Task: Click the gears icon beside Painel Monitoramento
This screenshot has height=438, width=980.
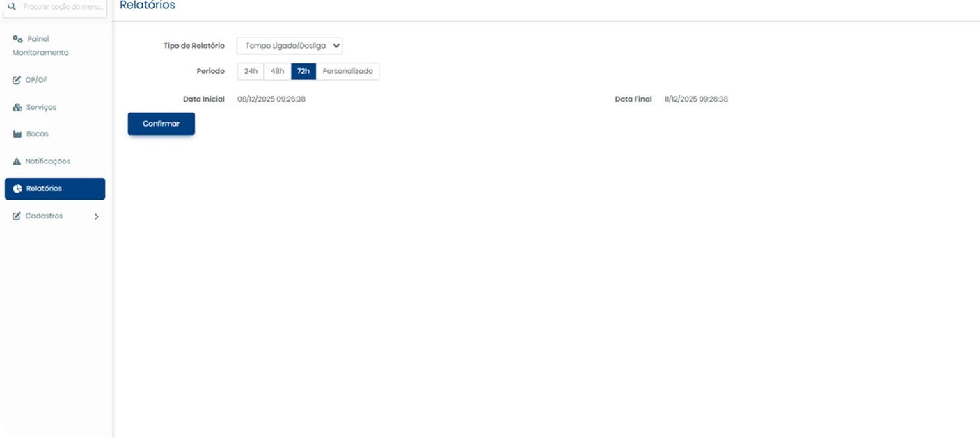Action: [x=18, y=39]
